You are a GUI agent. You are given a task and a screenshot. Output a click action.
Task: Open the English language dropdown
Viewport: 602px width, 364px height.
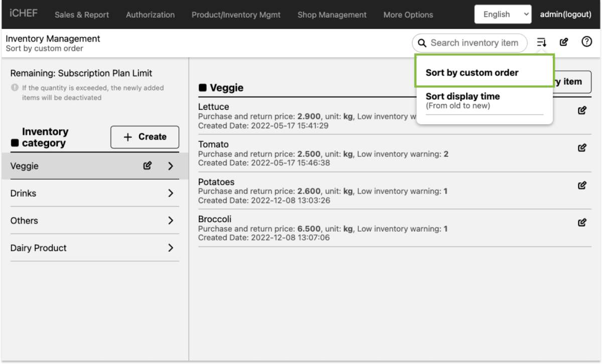(502, 14)
